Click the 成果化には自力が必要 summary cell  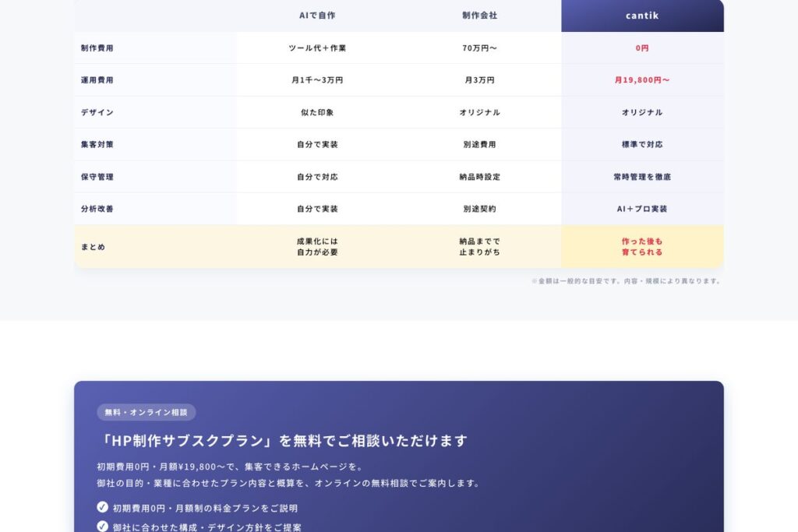[x=317, y=247]
